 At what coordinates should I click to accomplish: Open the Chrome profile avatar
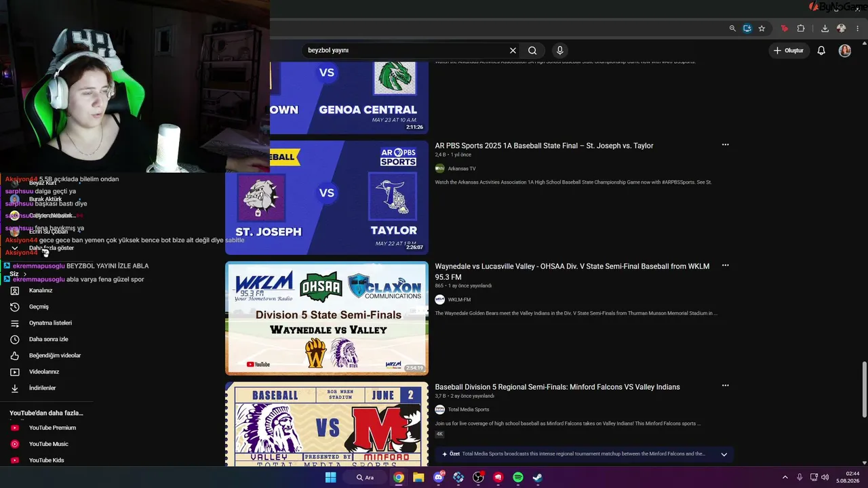(842, 28)
